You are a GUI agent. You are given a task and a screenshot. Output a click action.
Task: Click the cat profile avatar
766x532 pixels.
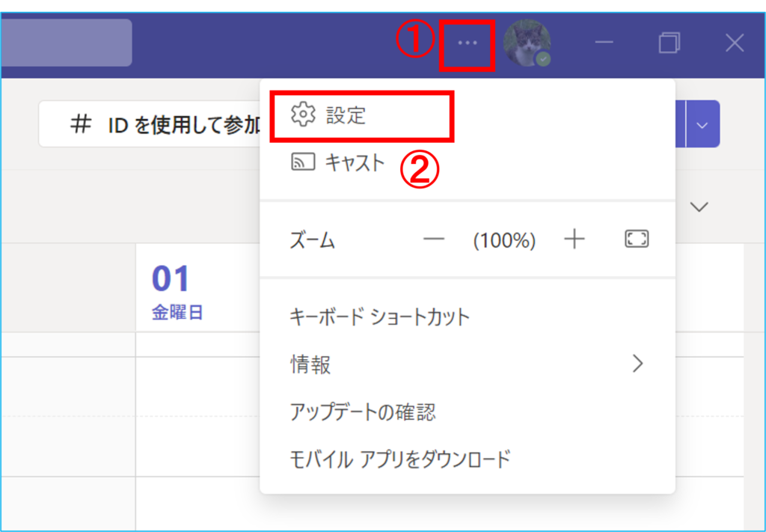click(x=527, y=43)
